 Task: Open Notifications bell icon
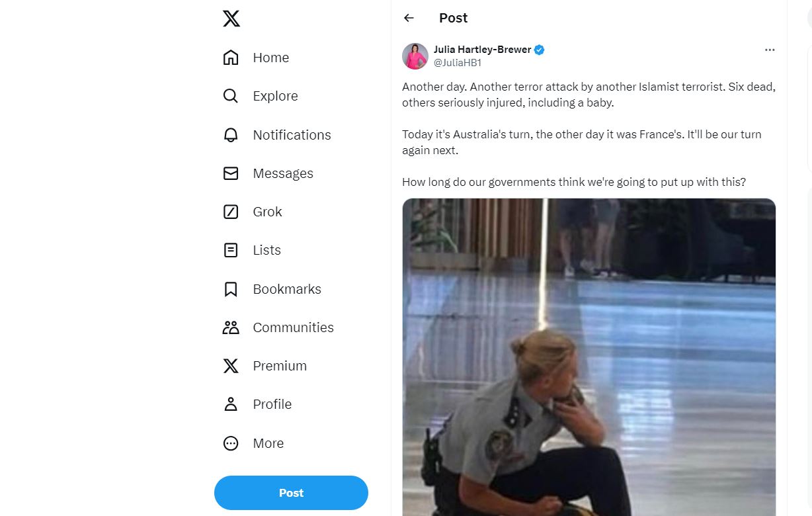(231, 135)
